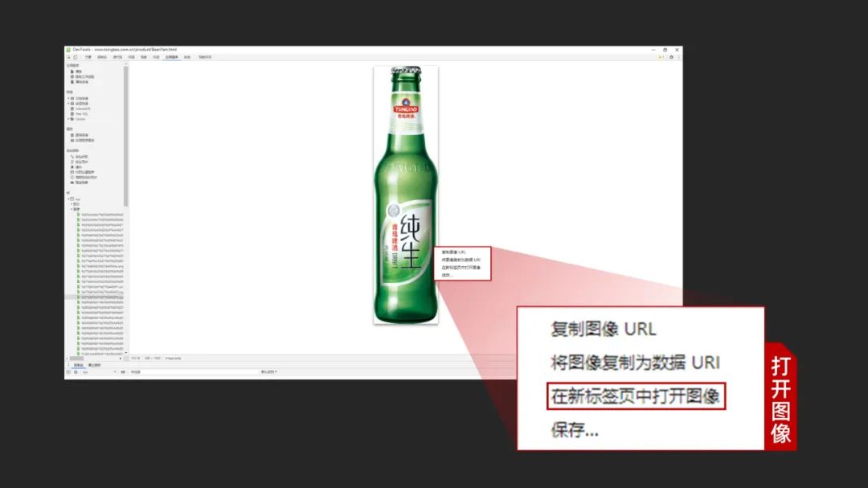Open DevTools settings gear icon

(671, 57)
